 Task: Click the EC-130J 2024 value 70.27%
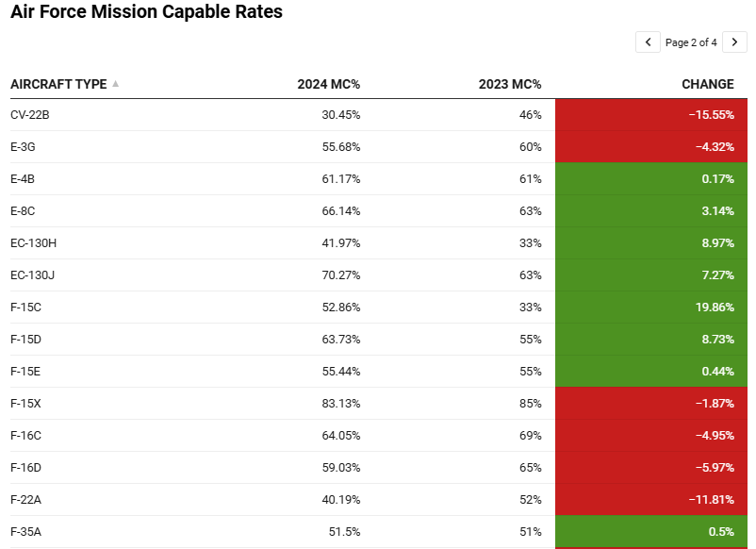(340, 275)
